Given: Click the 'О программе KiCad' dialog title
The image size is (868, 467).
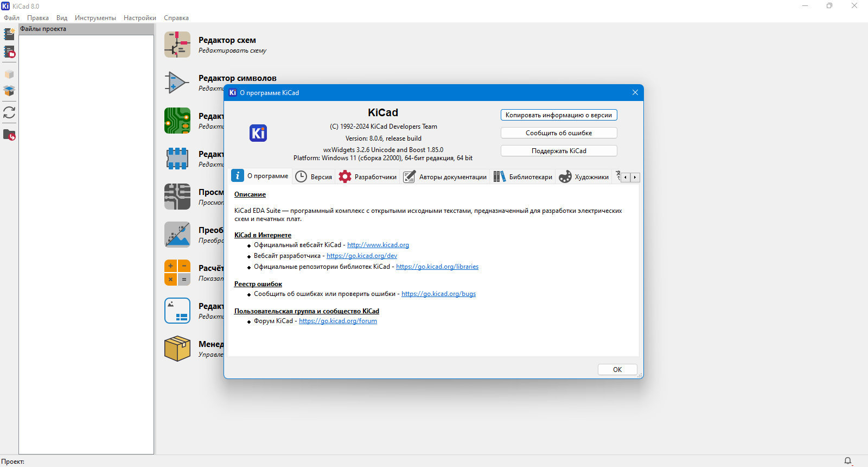Looking at the screenshot, I should [x=270, y=93].
